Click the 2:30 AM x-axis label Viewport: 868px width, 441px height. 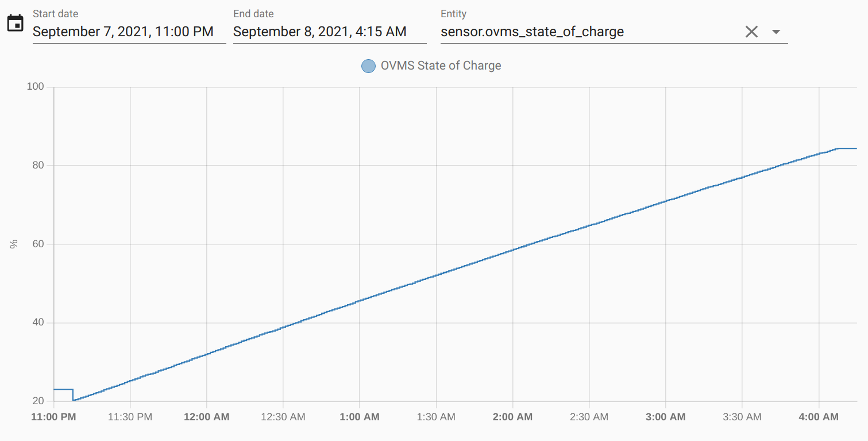tap(589, 417)
